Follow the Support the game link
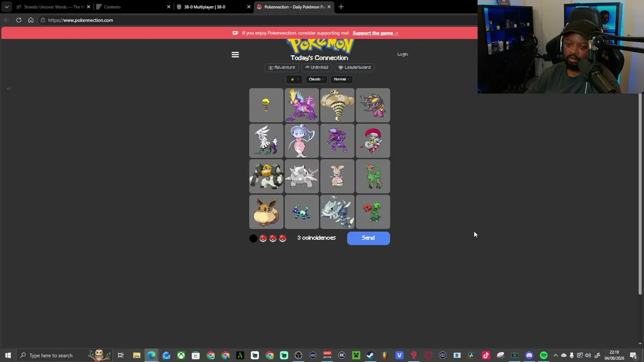The width and height of the screenshot is (644, 362). [x=375, y=33]
